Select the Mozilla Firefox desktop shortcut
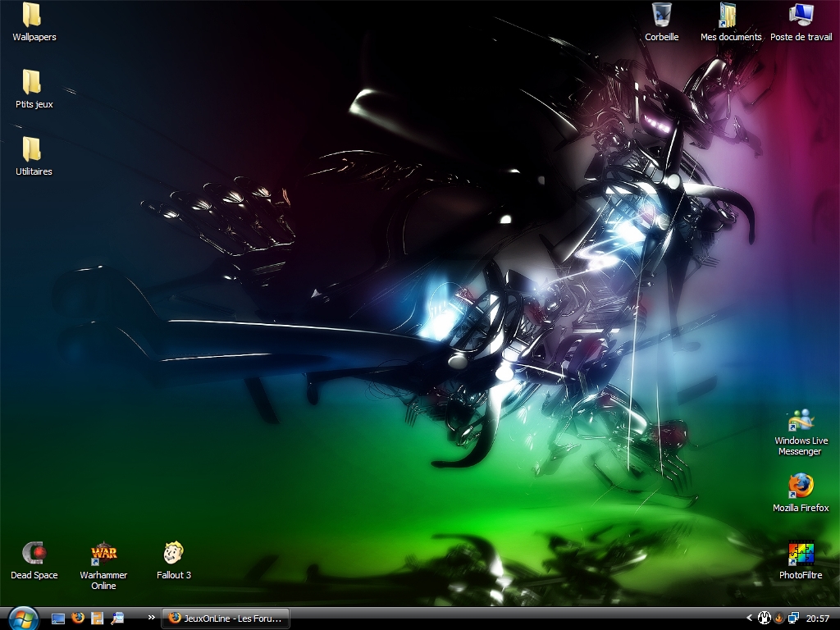840x630 pixels. point(801,486)
